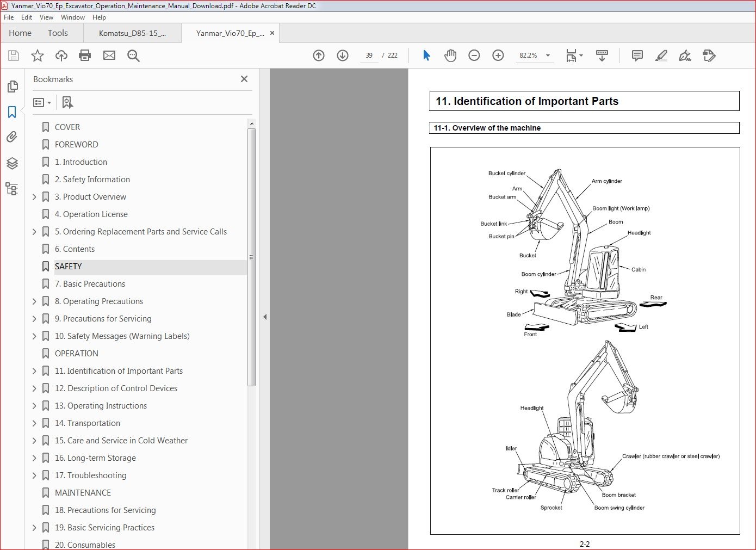
Task: Collapse the navigation pane with arrow handle
Action: coord(265,317)
